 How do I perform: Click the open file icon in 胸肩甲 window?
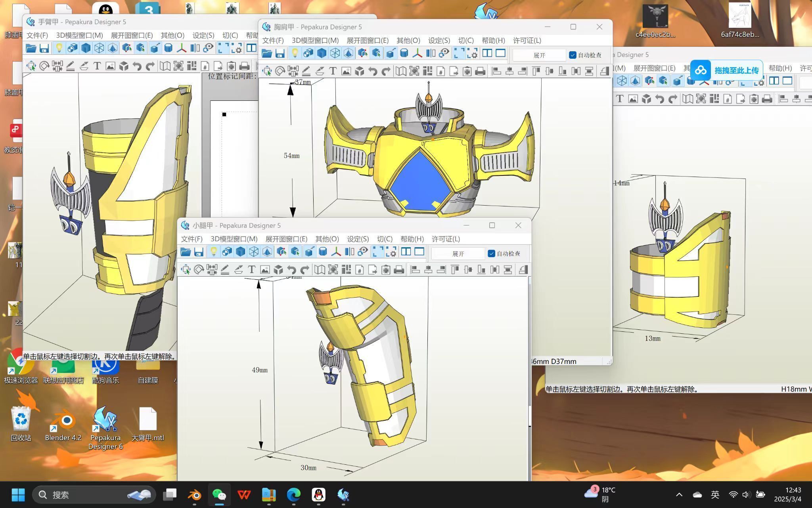click(x=267, y=53)
